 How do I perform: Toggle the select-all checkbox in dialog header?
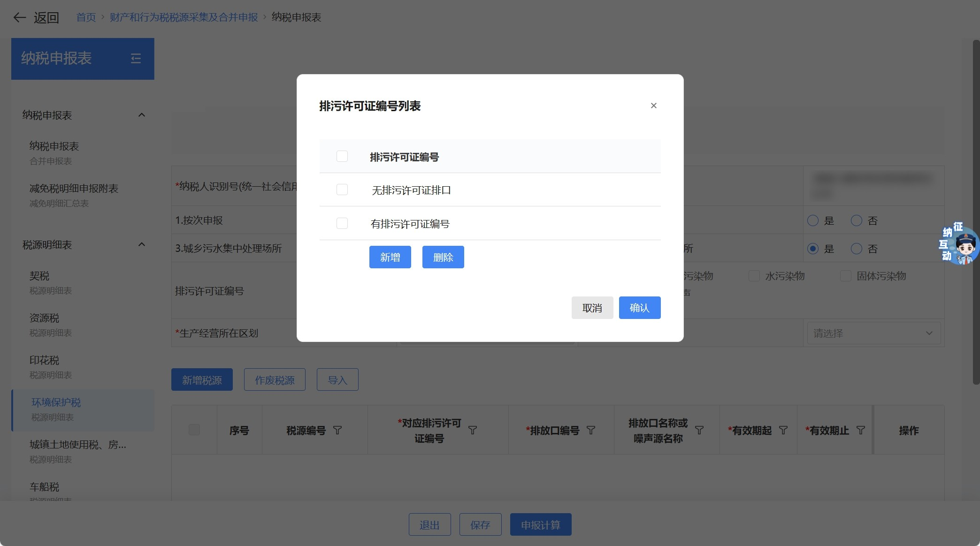342,156
